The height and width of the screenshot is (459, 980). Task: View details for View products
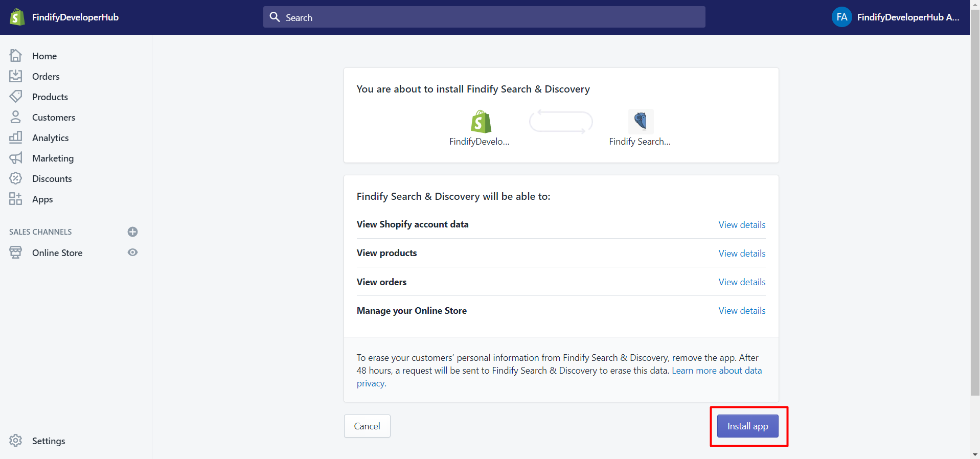(742, 254)
